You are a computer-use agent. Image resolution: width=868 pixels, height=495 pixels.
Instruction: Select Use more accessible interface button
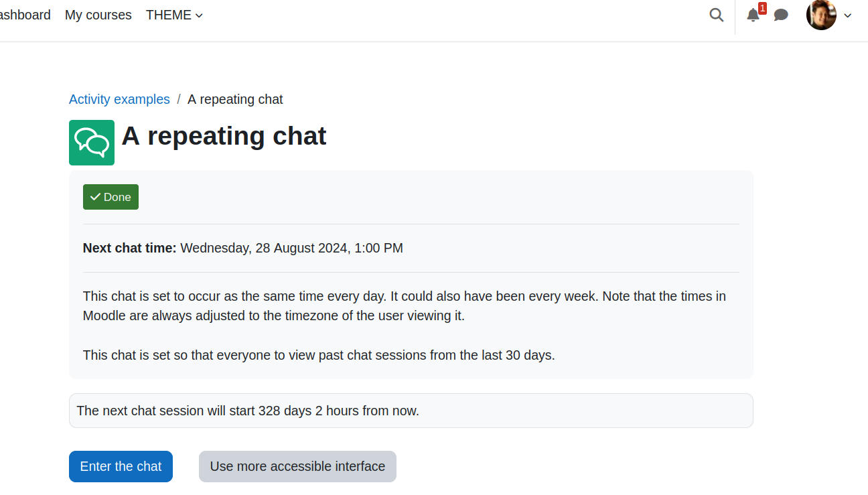pyautogui.click(x=297, y=466)
